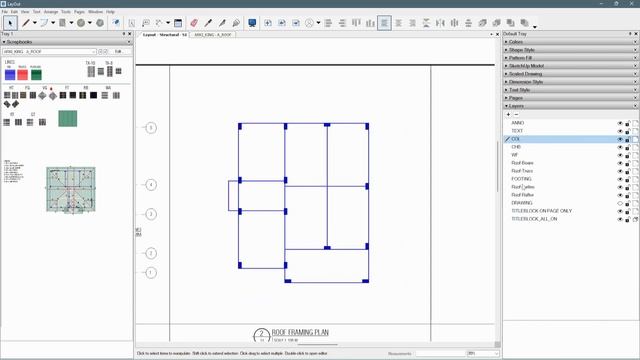Lock the Roof Rafter layer
640x360 pixels.
point(628,195)
